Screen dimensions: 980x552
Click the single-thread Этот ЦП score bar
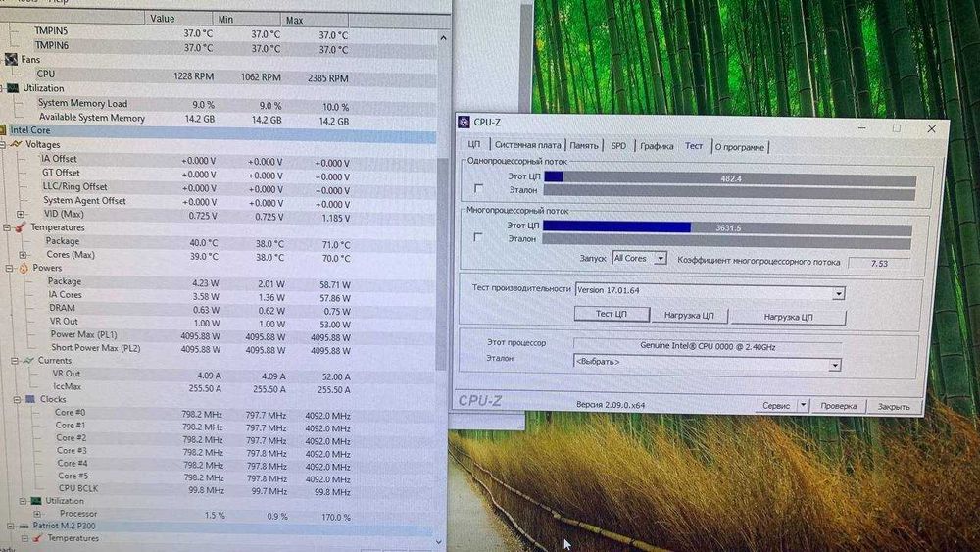click(x=730, y=178)
